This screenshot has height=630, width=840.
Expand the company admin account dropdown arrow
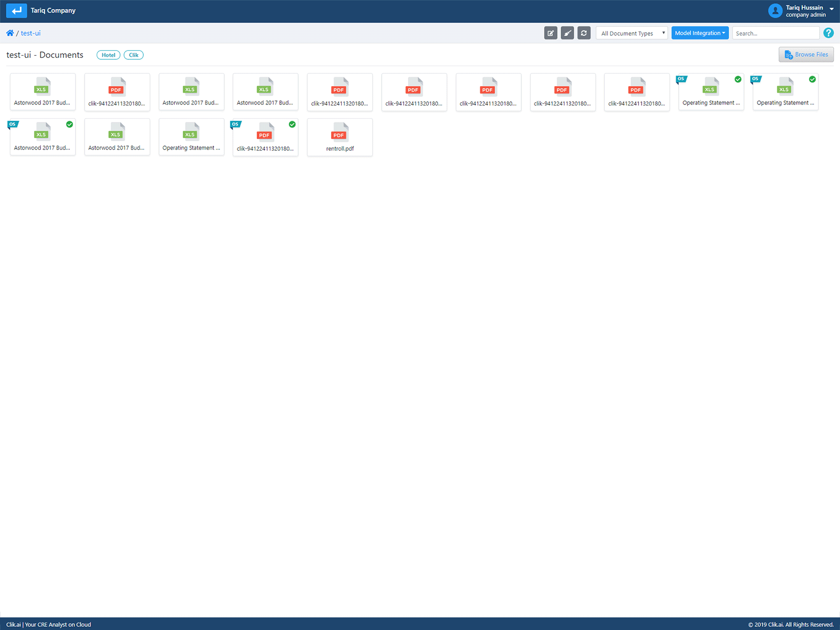tap(832, 8)
